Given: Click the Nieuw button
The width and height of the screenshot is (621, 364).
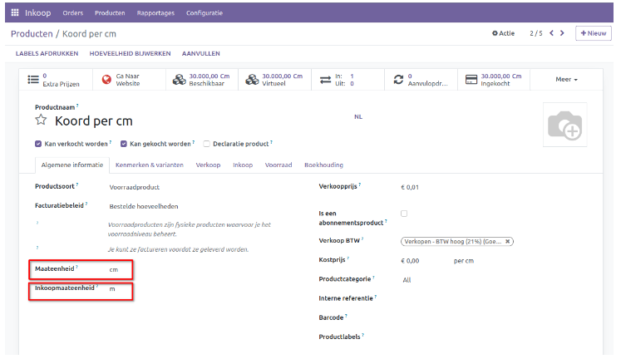Looking at the screenshot, I should click(594, 33).
